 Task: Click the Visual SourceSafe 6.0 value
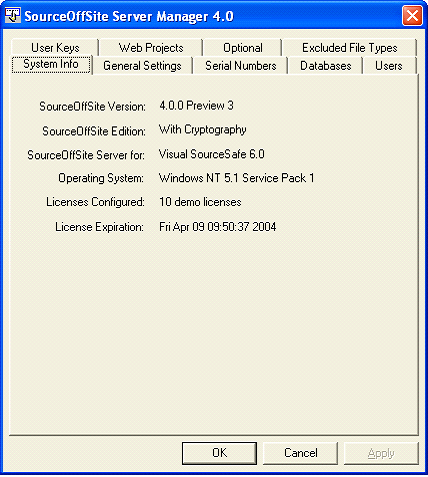tap(212, 154)
